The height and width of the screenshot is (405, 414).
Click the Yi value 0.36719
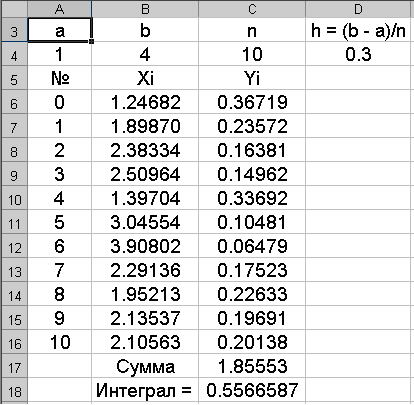point(252,102)
